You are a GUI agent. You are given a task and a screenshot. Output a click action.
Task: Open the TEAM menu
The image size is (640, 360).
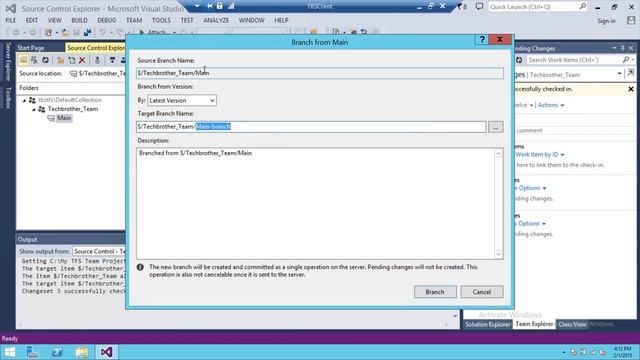point(134,20)
